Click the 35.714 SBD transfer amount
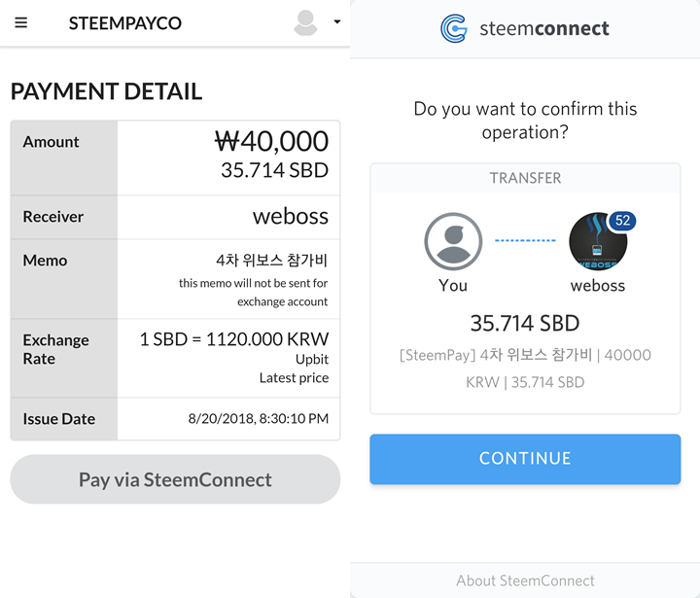 pyautogui.click(x=525, y=323)
